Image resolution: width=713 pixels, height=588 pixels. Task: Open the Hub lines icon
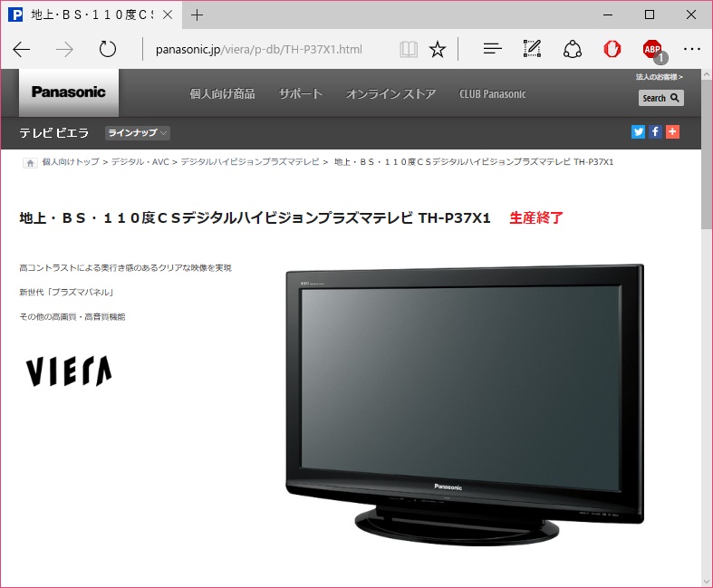(493, 49)
